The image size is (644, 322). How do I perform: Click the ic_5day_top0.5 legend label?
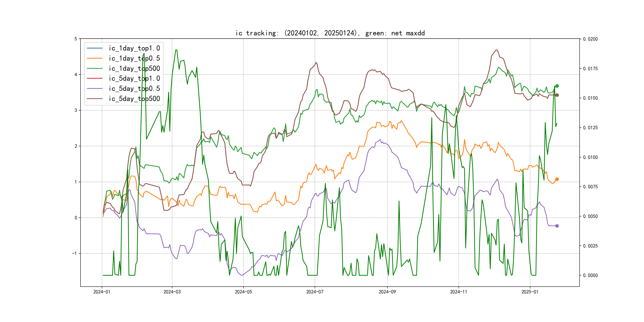[134, 88]
